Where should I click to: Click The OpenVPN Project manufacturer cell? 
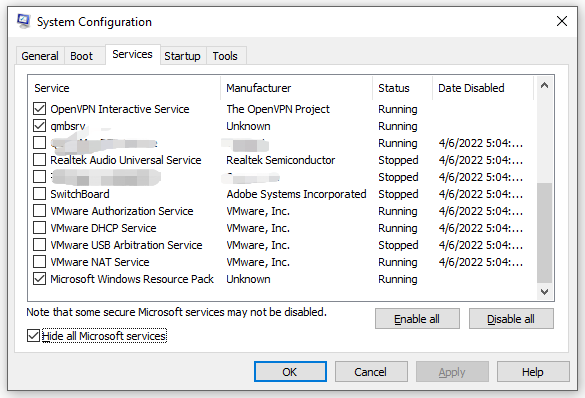tap(278, 109)
